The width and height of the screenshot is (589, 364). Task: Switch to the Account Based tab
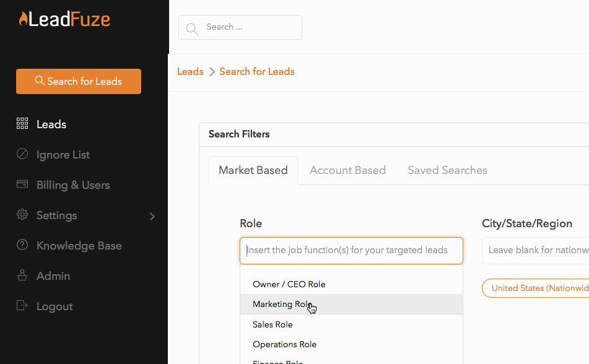tap(347, 170)
